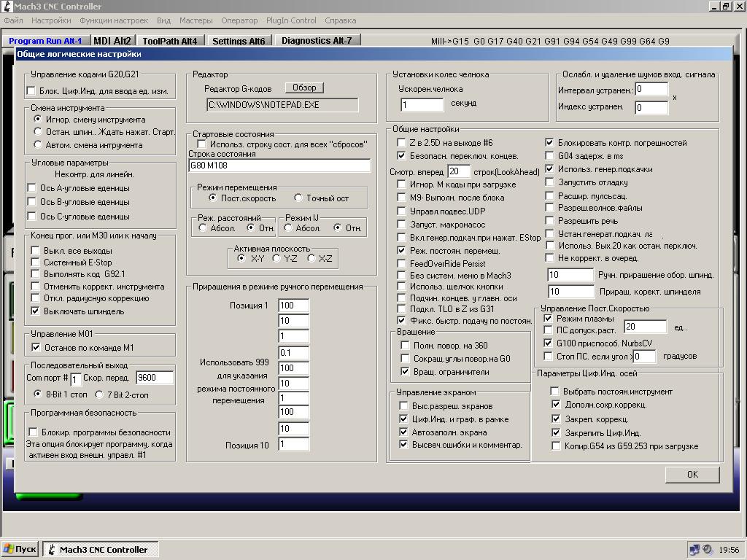
Task: Click the round system tray icon beside the clock
Action: pyautogui.click(x=708, y=550)
